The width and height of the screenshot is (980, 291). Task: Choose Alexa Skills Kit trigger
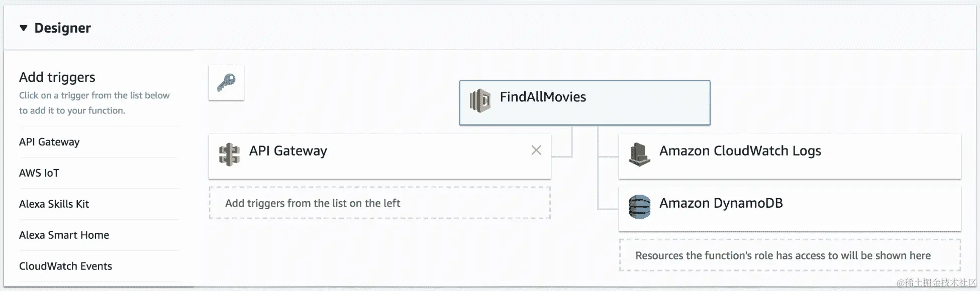pos(54,204)
